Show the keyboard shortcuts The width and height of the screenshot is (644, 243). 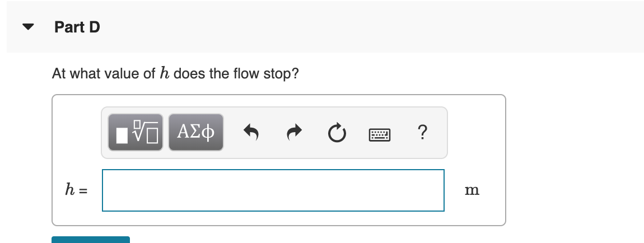(x=380, y=134)
